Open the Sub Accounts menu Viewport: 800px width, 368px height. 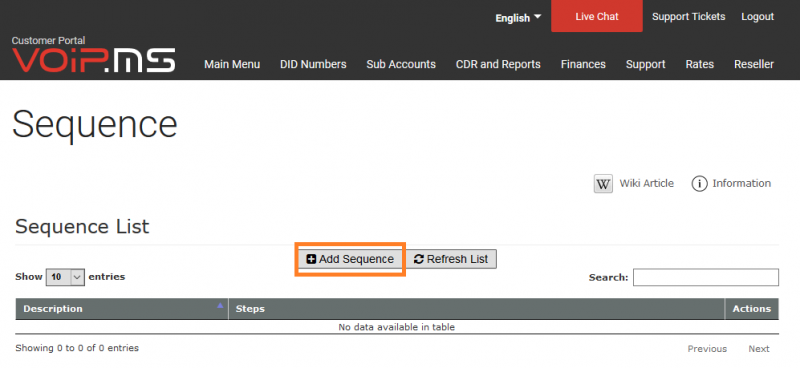tap(401, 64)
